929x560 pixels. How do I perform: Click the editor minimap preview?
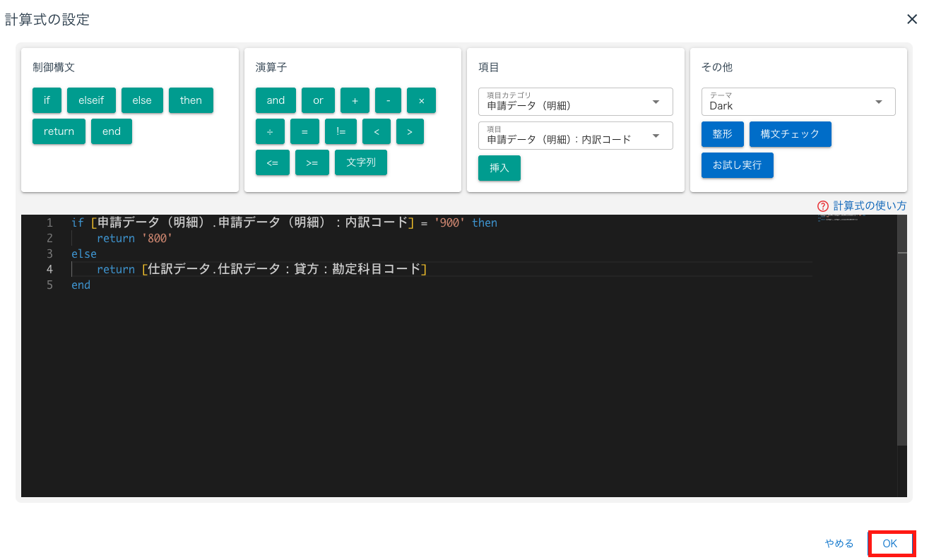click(x=841, y=219)
